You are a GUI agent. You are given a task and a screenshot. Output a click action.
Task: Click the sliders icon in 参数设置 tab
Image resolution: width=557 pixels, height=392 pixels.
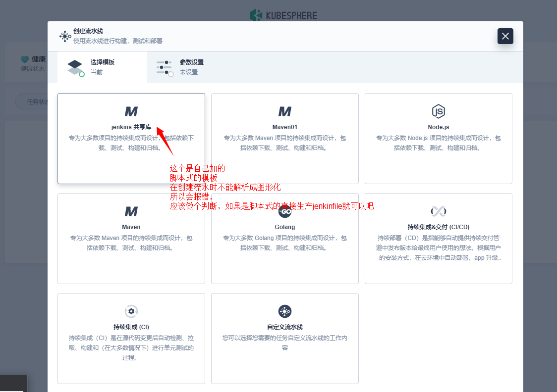(x=165, y=68)
